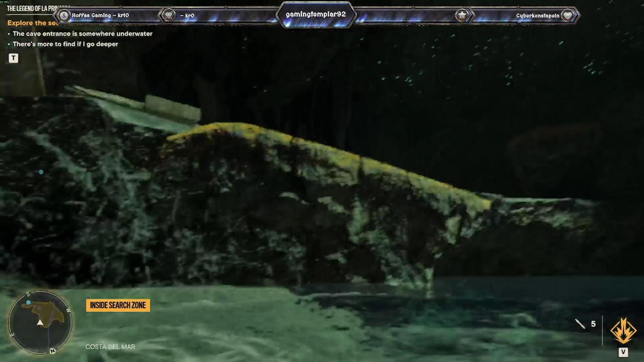Click the '- kr0' donation label
Screen dimensions: 644x362
coord(187,16)
